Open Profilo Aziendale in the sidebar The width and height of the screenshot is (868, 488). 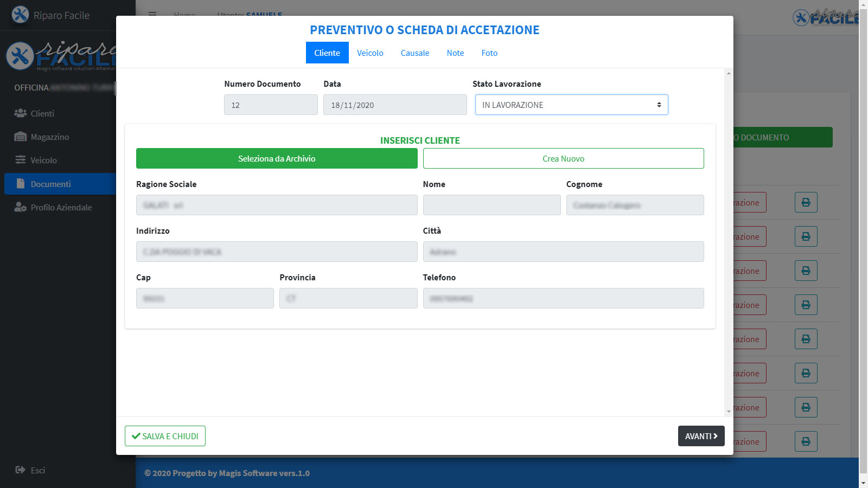(x=60, y=207)
